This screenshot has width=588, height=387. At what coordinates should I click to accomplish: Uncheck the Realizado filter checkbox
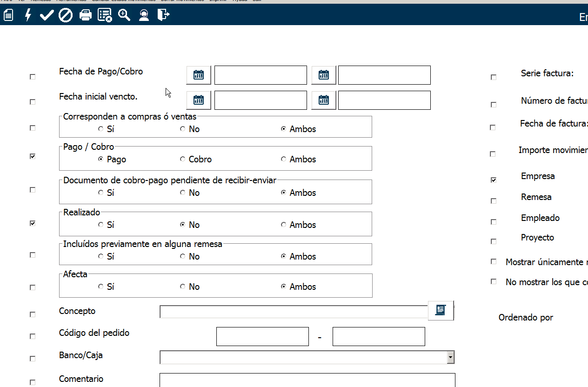click(x=33, y=223)
